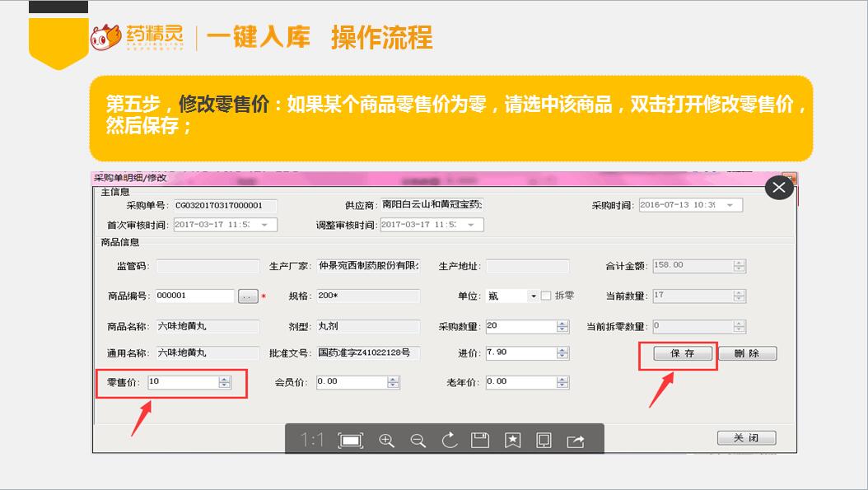
Task: Open the 采购时间 date dropdown
Action: [731, 205]
